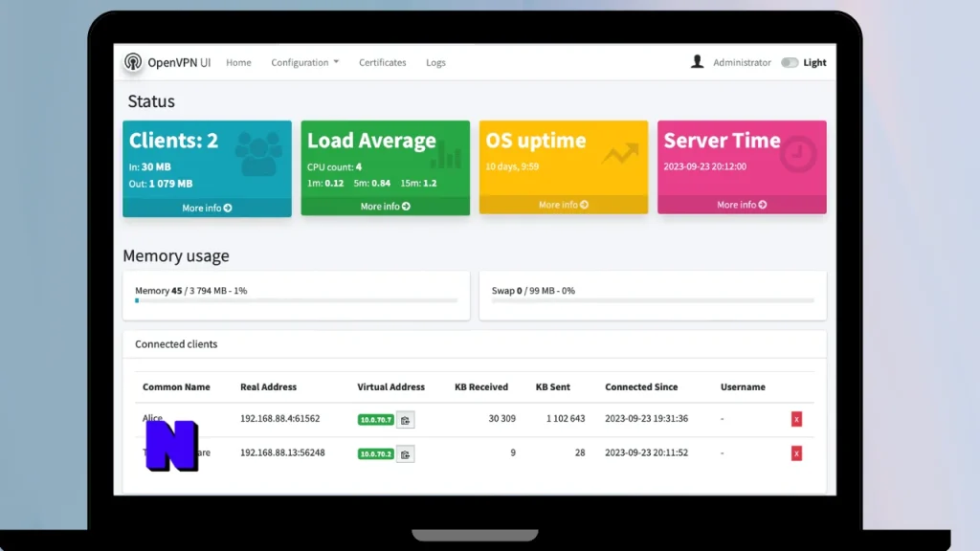980x551 pixels.
Task: Click the Real Address column header
Action: coord(268,386)
